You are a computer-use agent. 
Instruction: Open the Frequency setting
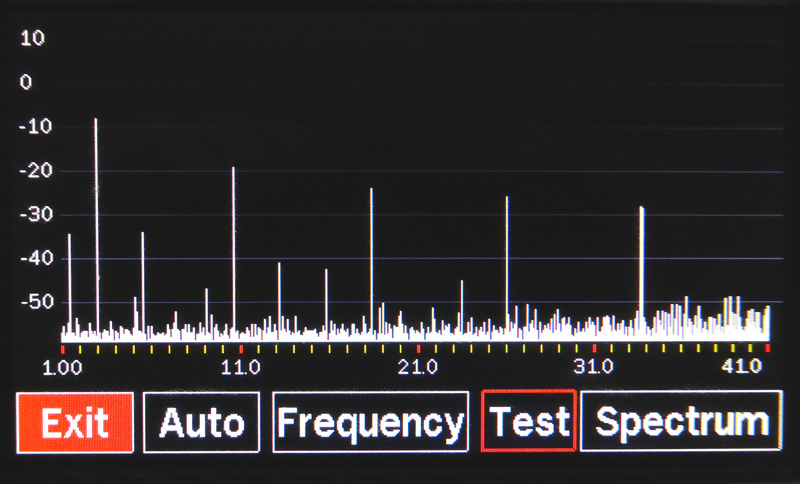[370, 422]
